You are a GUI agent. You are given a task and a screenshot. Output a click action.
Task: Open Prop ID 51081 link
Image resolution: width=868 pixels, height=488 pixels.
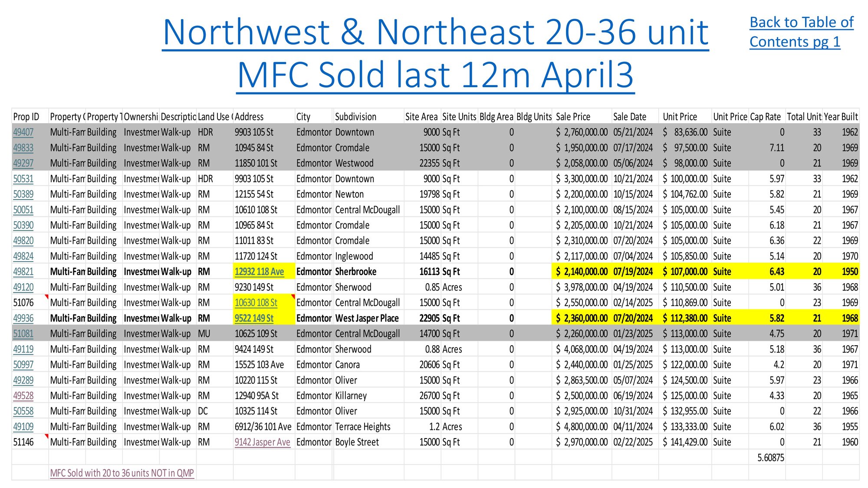pos(23,334)
